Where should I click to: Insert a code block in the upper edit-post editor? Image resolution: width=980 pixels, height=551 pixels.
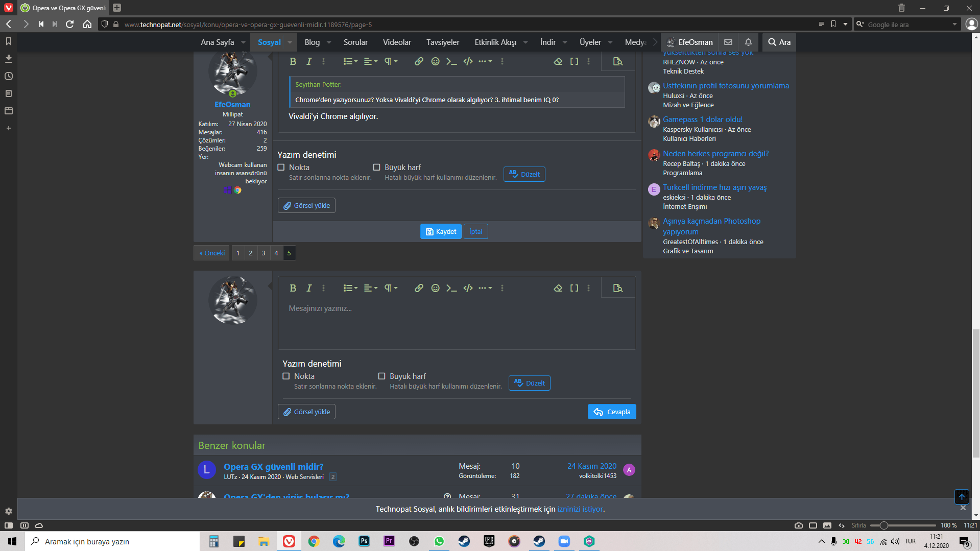pos(468,61)
